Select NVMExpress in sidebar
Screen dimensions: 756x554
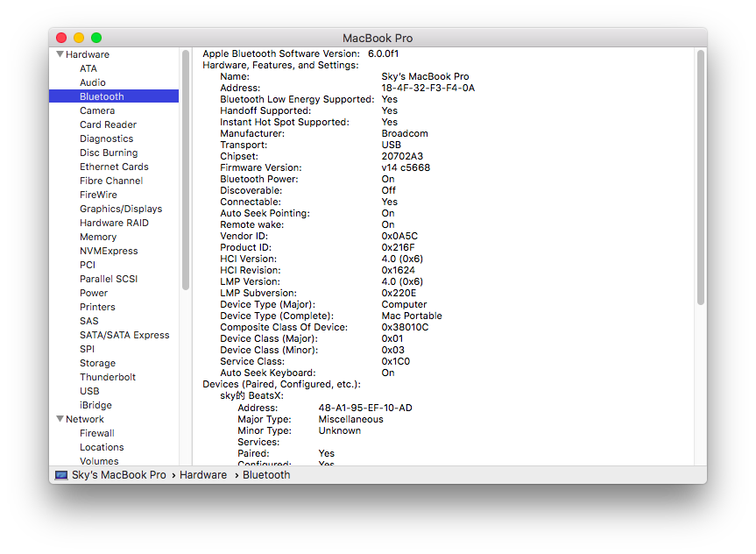(x=109, y=251)
